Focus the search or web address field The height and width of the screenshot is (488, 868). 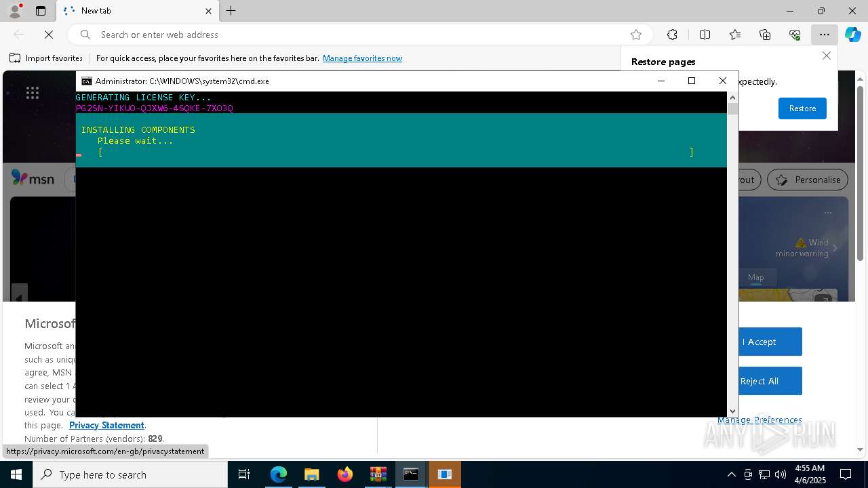click(x=359, y=35)
